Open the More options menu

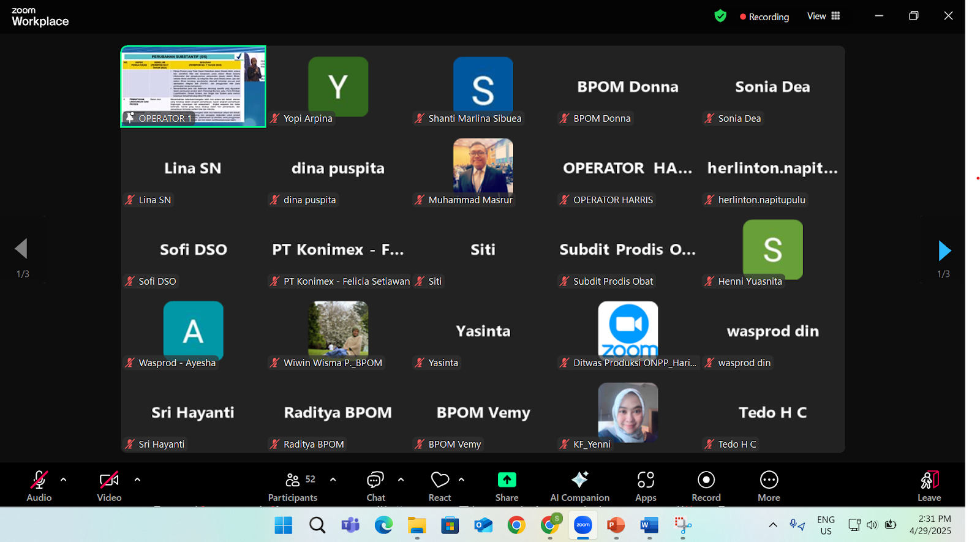point(769,486)
